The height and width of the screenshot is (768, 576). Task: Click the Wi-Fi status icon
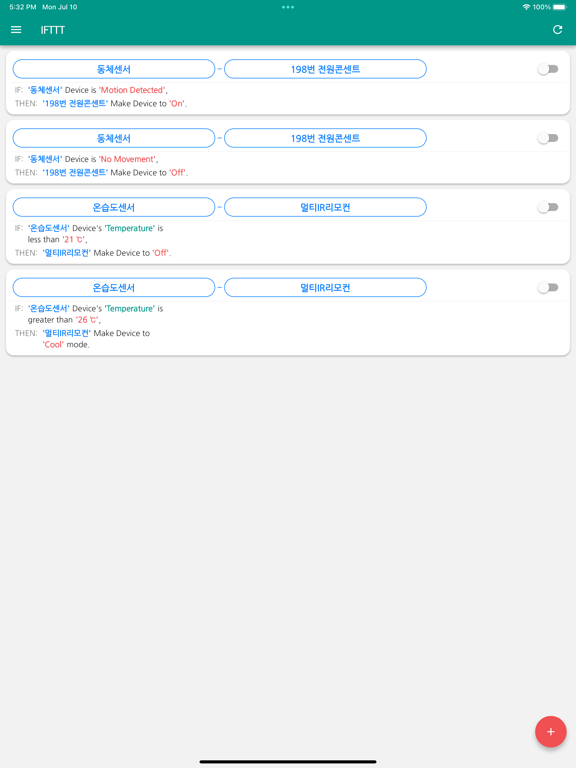[527, 7]
